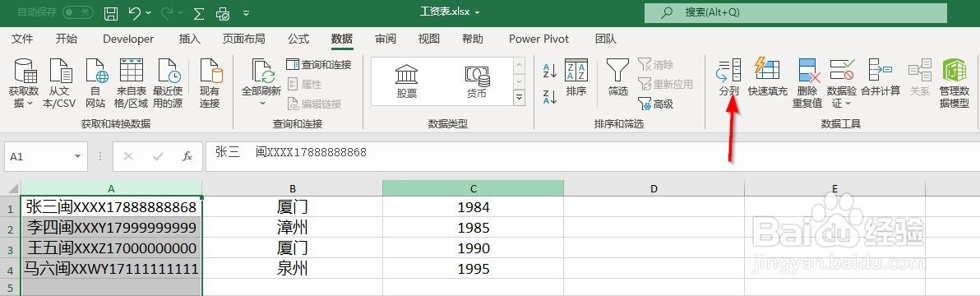Select column B header

pyautogui.click(x=292, y=188)
